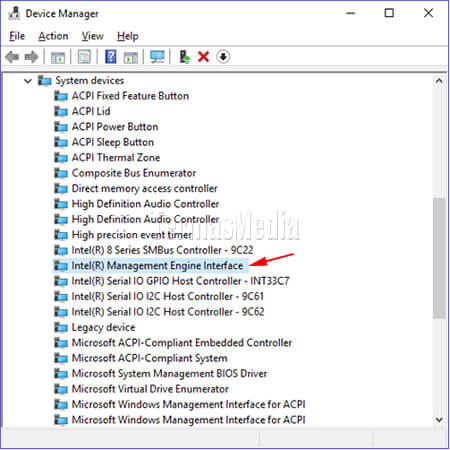Select Direct memory access controller
The image size is (450, 450).
[x=144, y=189]
